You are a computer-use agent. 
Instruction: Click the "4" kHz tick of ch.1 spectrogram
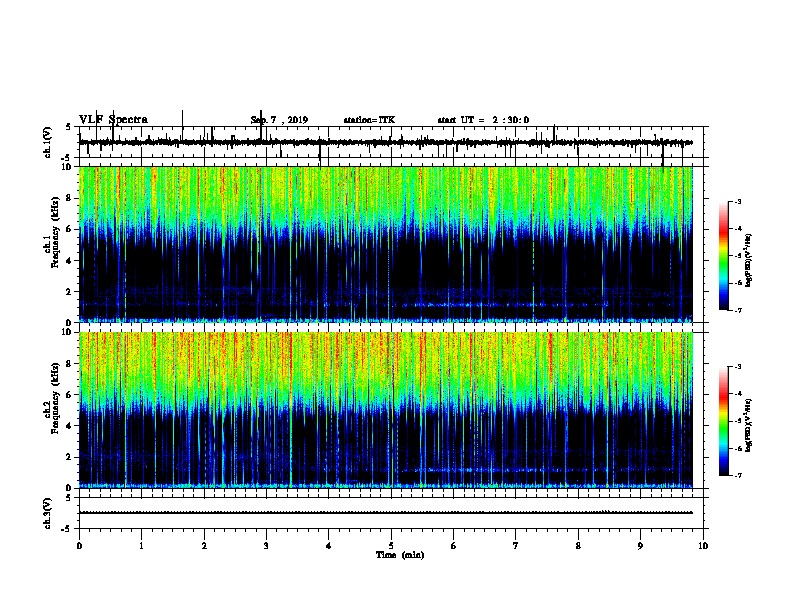[x=69, y=261]
